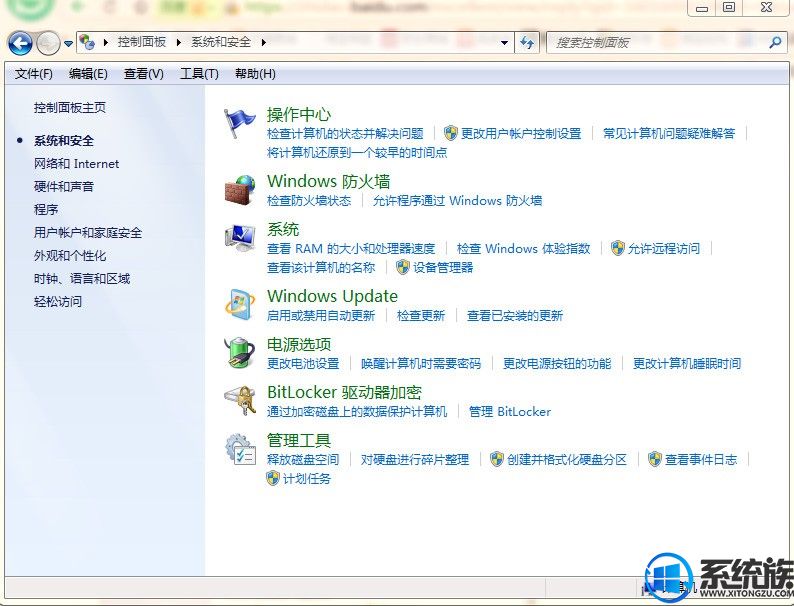Viewport: 794px width, 606px height.
Task: Click 将计算机还原到一个较早的时间点 link
Action: click(357, 152)
